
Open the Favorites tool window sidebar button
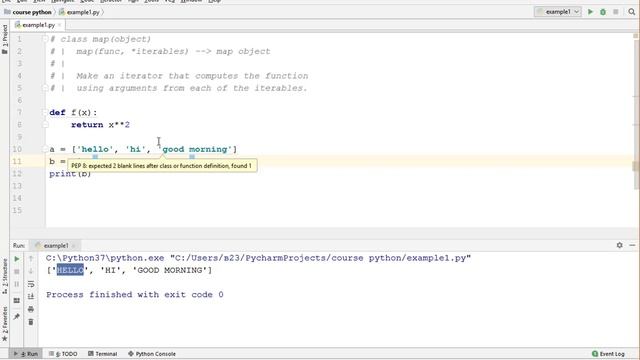[x=4, y=324]
